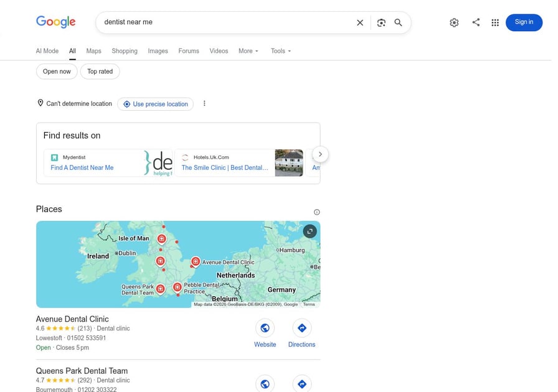Click Pebble Dental Practice map pin

(x=177, y=287)
